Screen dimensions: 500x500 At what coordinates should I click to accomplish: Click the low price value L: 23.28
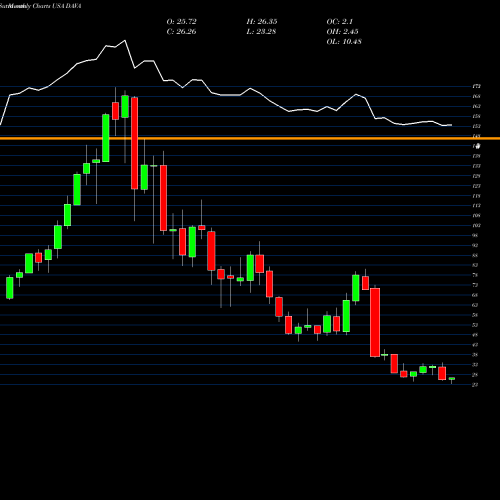[x=262, y=32]
